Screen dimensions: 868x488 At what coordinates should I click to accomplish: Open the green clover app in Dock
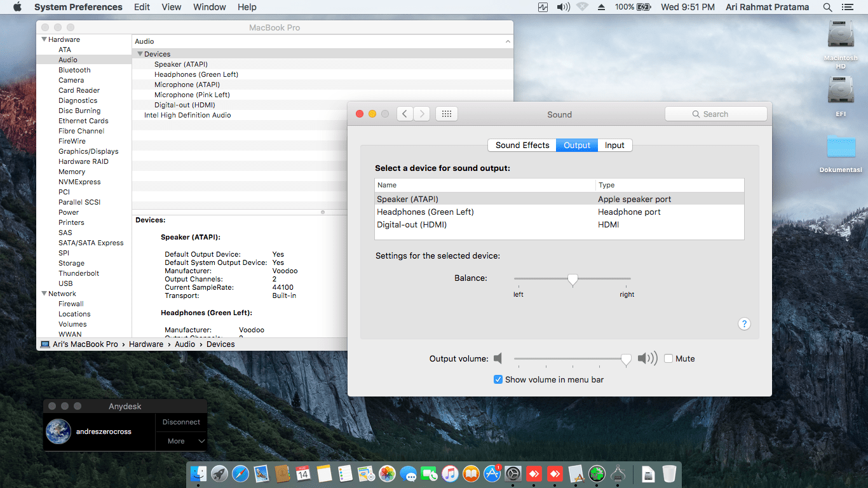coord(597,473)
